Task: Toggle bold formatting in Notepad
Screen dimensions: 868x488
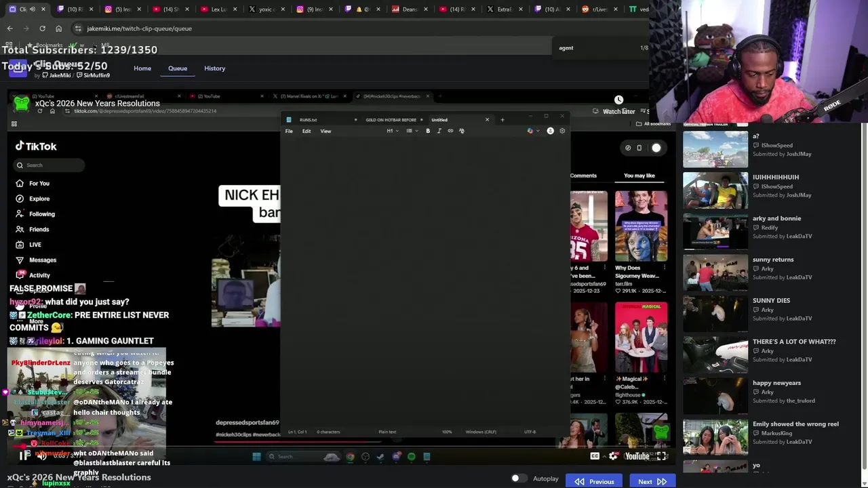Action: coord(428,131)
